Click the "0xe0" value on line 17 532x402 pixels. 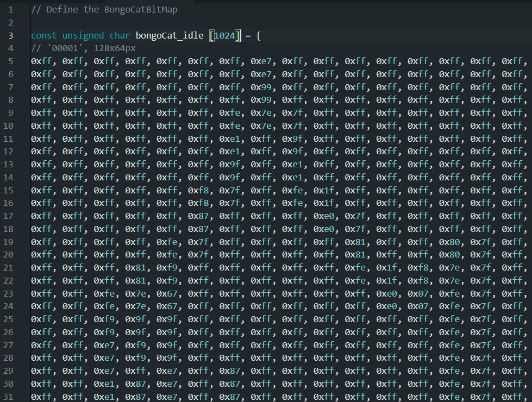tap(324, 216)
